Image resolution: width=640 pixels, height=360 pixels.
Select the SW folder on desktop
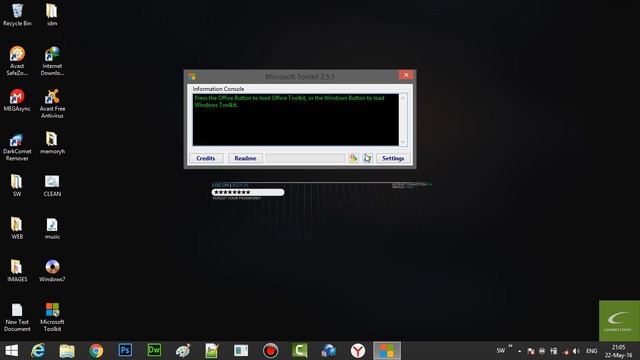click(17, 185)
